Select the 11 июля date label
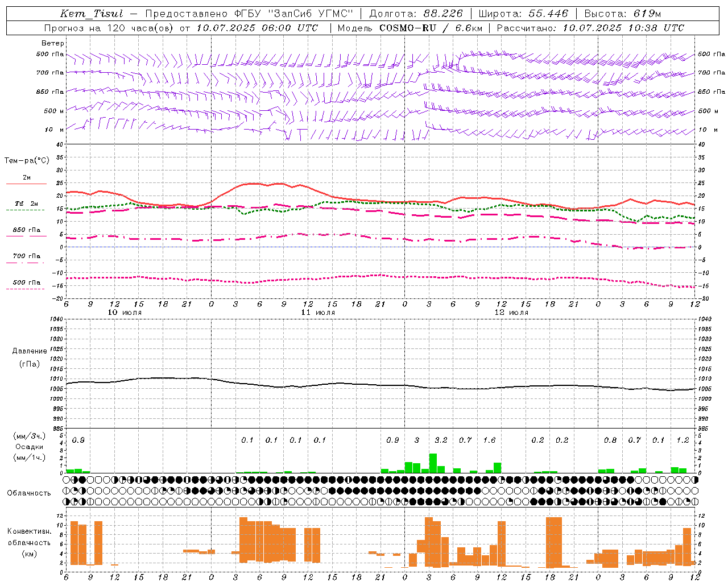The image size is (728, 582). (x=318, y=313)
